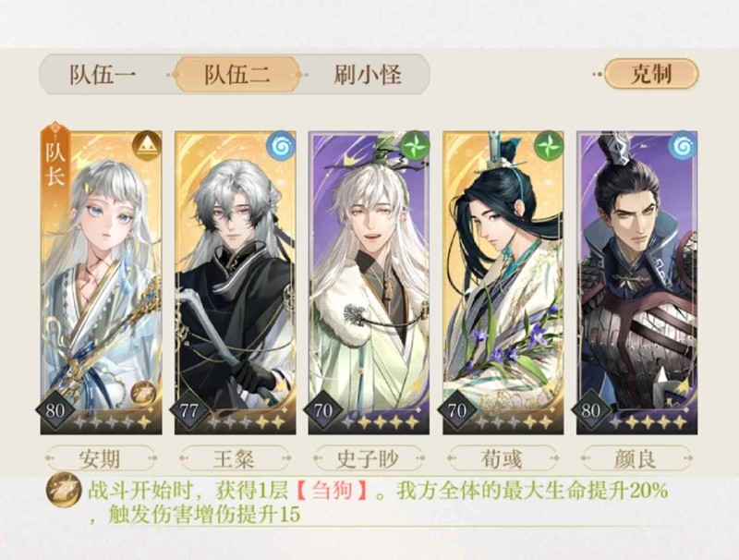Switch to the 队伍一 tab

(103, 75)
